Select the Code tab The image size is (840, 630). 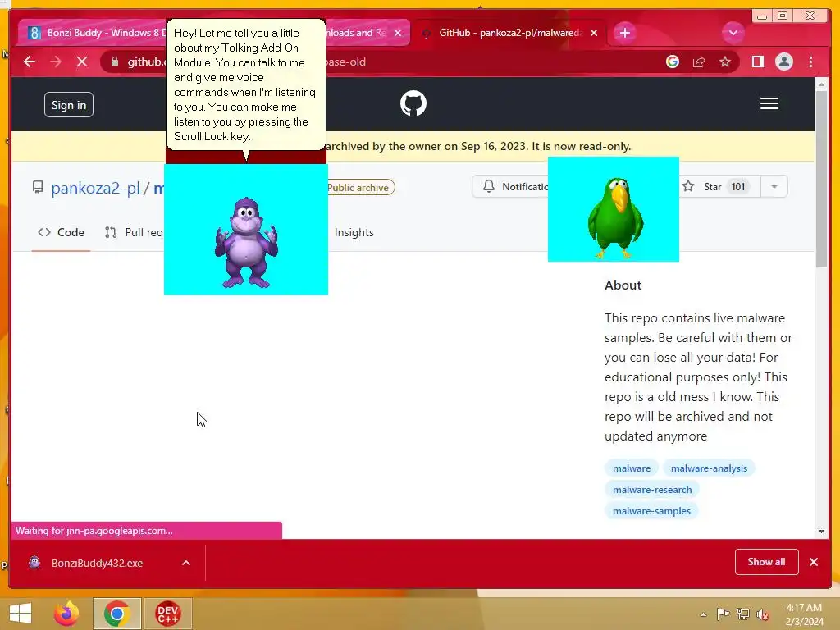61,232
